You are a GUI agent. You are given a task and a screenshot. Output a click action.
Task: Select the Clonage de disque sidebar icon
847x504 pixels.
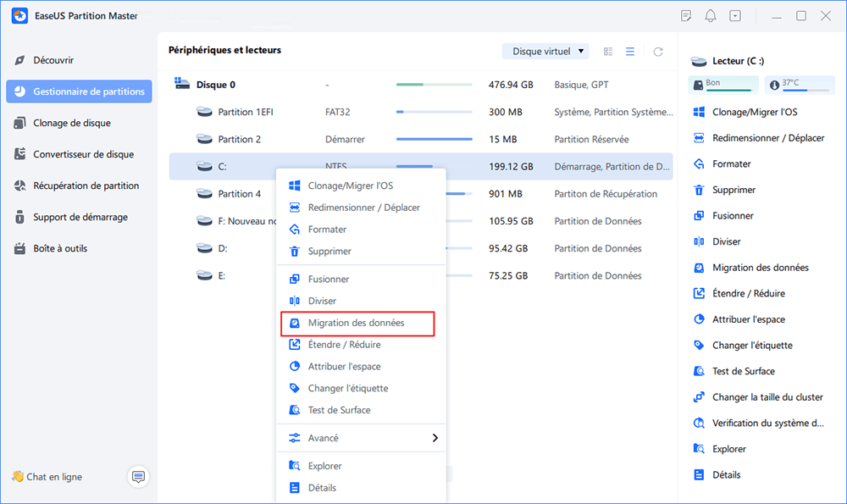click(x=19, y=123)
